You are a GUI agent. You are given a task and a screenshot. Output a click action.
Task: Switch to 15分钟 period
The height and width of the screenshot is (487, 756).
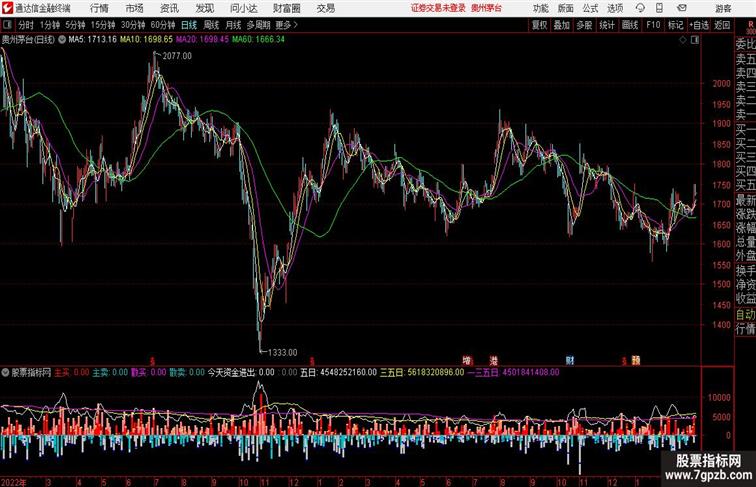[103, 25]
